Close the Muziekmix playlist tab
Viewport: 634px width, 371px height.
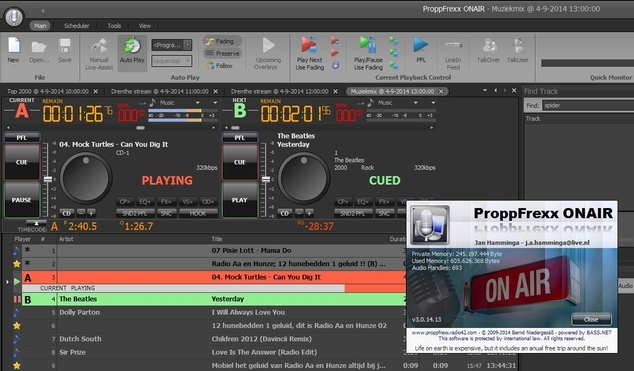pos(441,91)
